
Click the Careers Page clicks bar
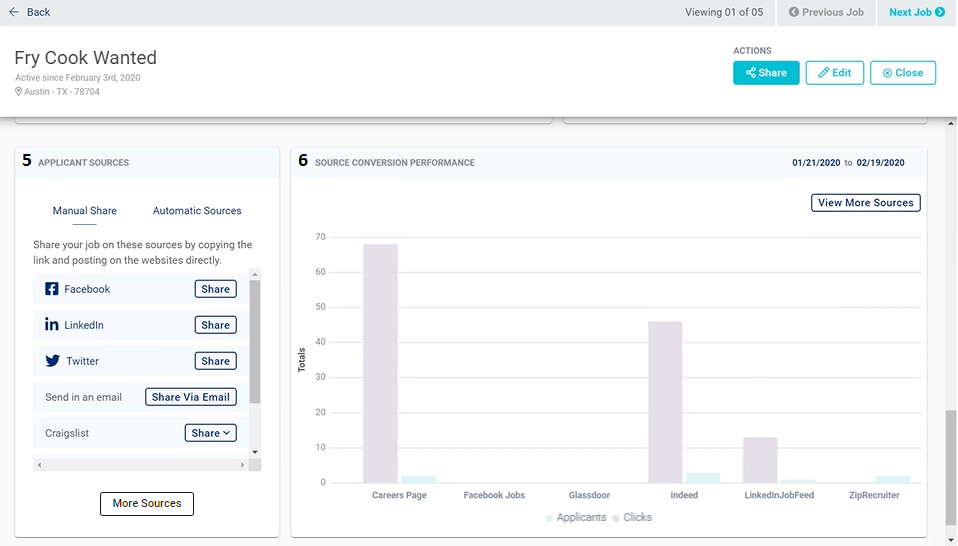pos(380,363)
